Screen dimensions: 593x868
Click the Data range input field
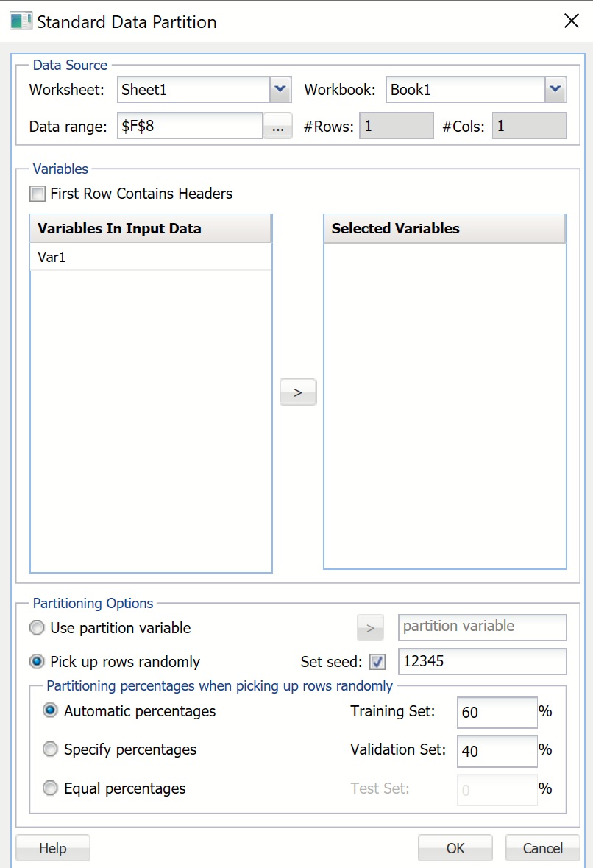pos(189,127)
